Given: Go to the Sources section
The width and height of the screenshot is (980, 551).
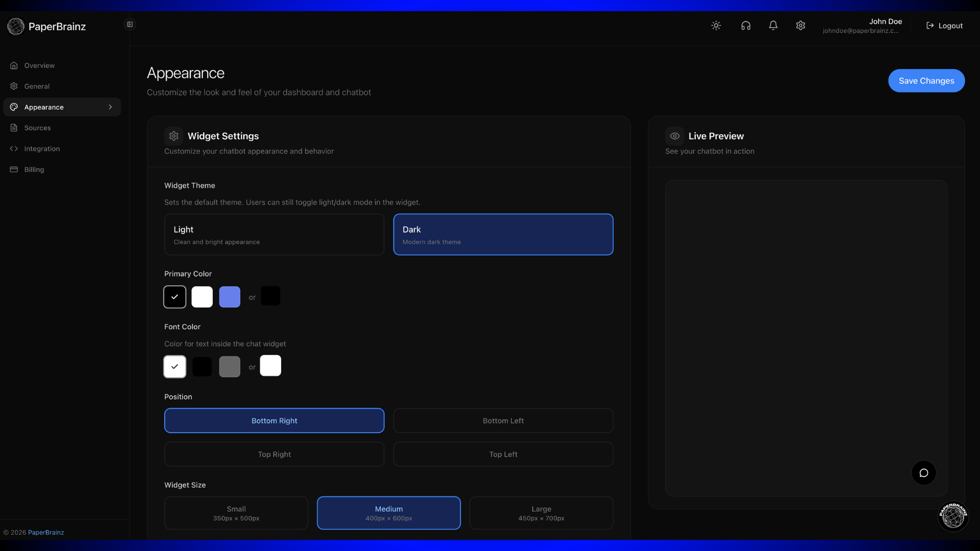Looking at the screenshot, I should 14,128.
